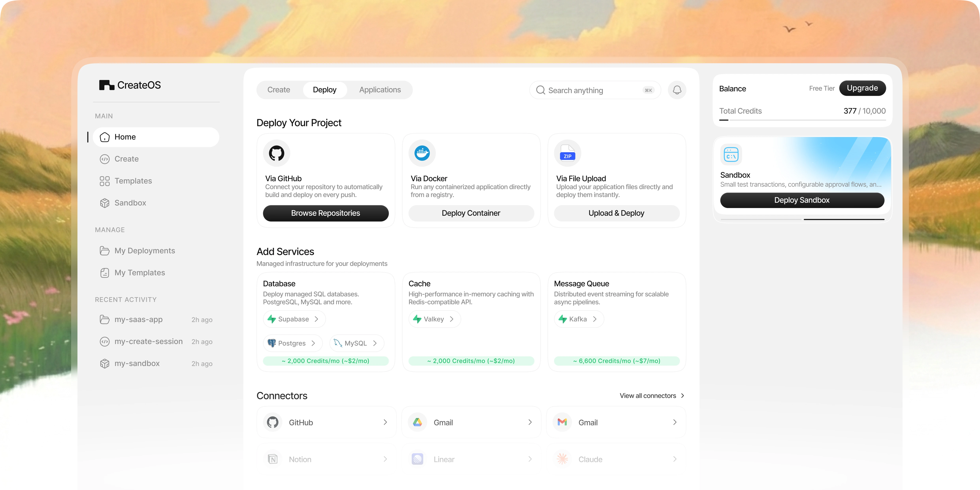Switch to the Create tab

coord(278,90)
